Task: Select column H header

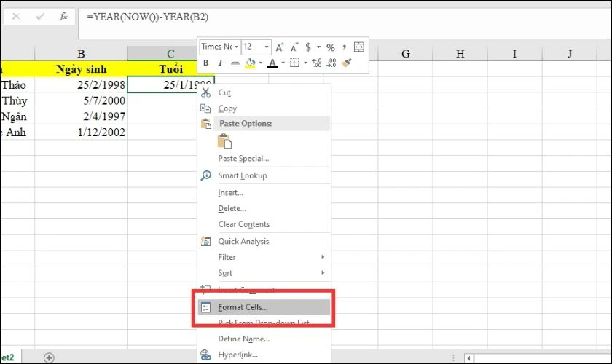Action: tap(460, 54)
